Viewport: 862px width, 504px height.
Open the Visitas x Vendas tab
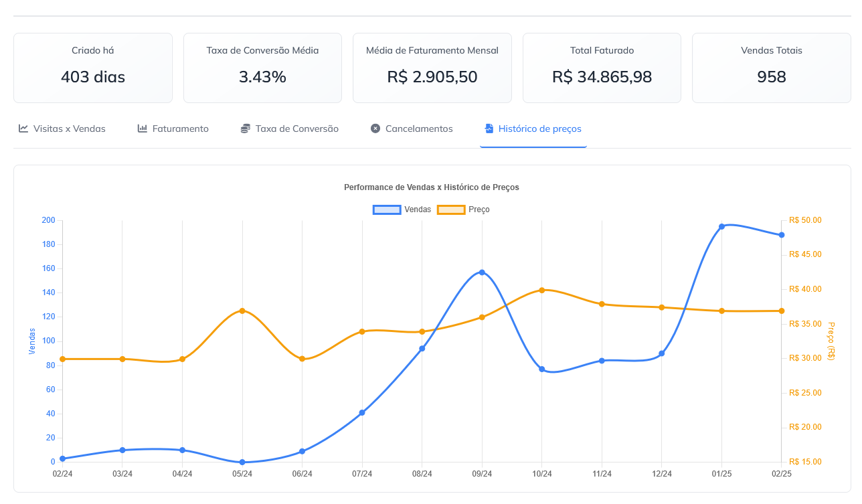point(69,129)
